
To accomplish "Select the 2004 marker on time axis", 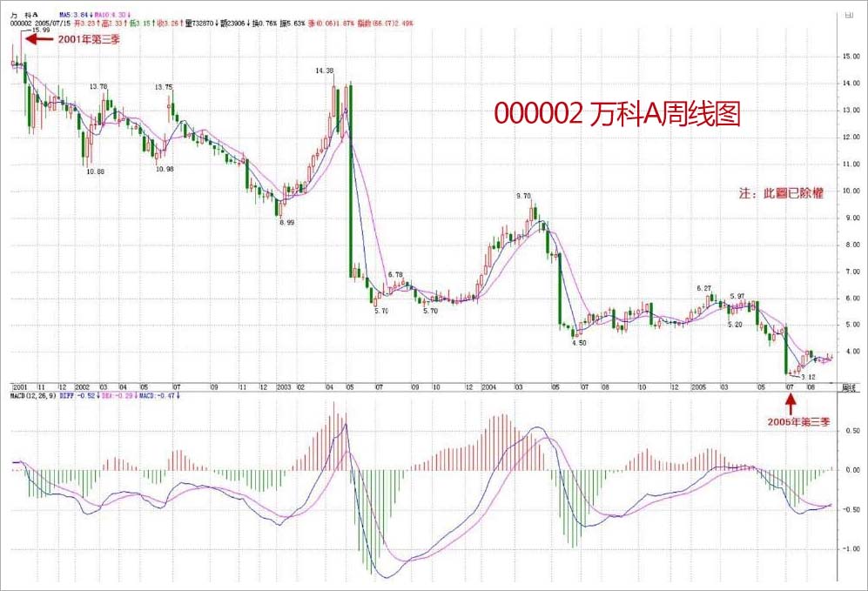I will click(488, 386).
